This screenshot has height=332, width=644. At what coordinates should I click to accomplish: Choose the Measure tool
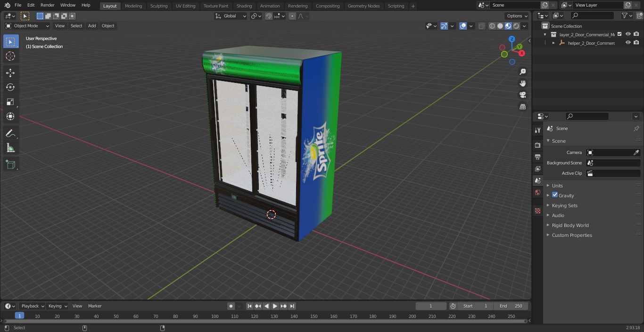click(x=10, y=148)
